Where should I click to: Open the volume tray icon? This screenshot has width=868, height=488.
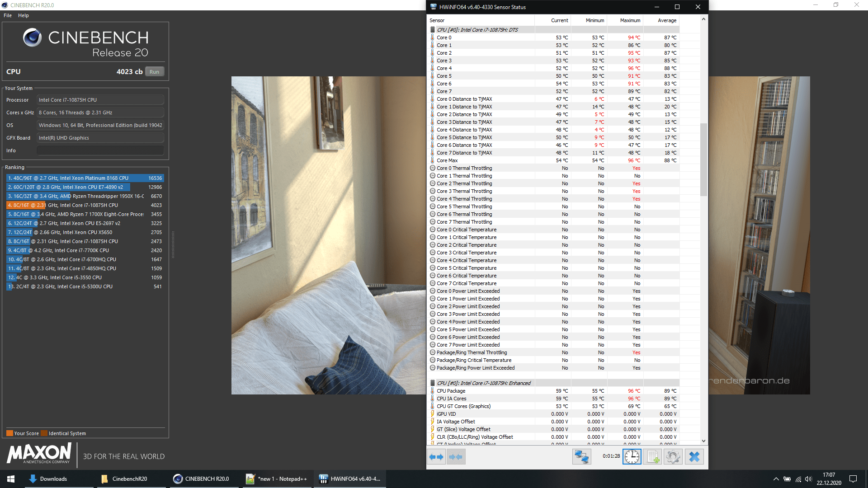pos(808,479)
